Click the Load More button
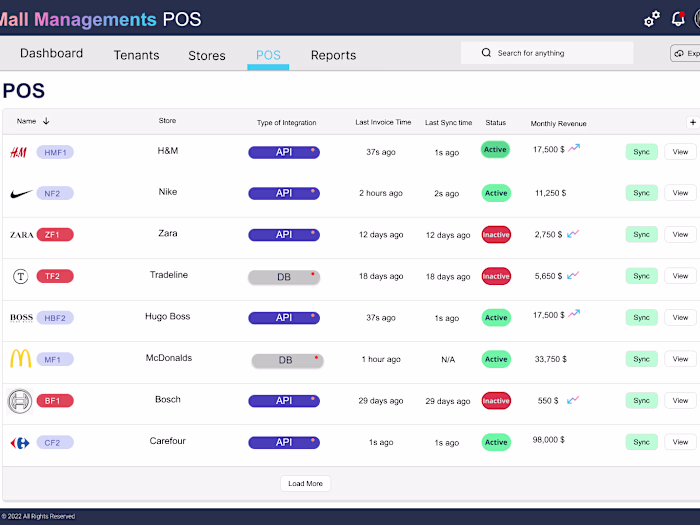The width and height of the screenshot is (700, 525). coord(305,484)
